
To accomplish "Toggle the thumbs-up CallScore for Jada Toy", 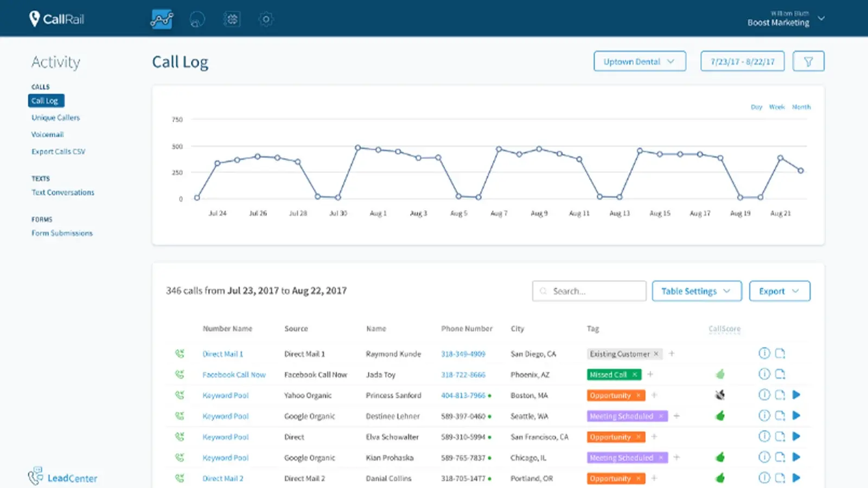I will coord(720,374).
